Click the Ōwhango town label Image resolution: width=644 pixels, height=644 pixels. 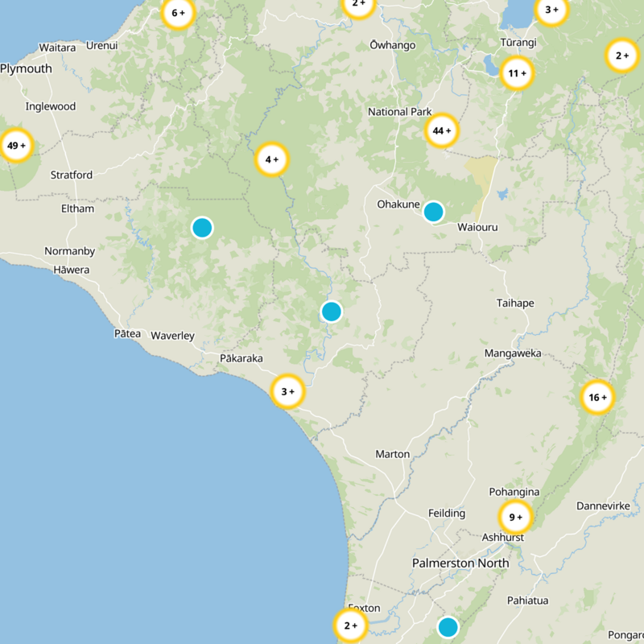click(x=393, y=45)
